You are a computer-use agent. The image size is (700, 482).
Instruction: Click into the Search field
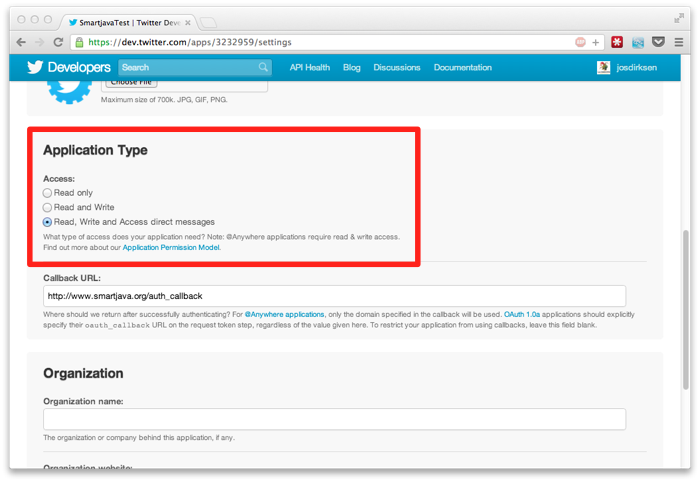[195, 67]
